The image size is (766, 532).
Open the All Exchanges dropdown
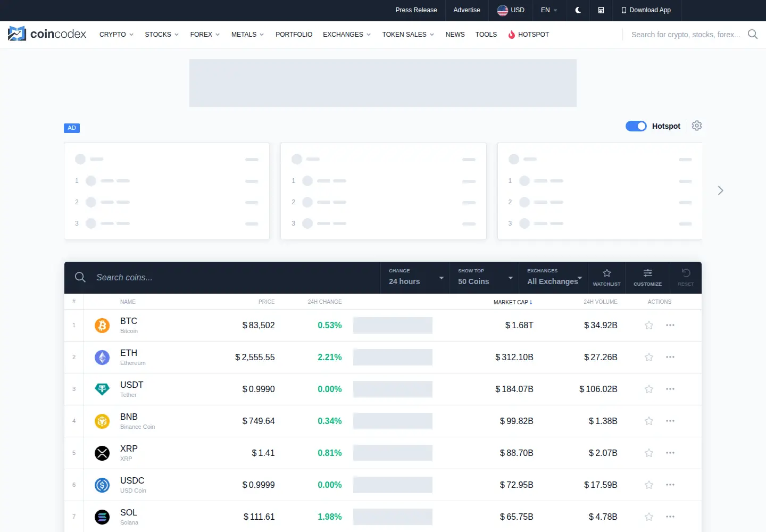click(554, 277)
